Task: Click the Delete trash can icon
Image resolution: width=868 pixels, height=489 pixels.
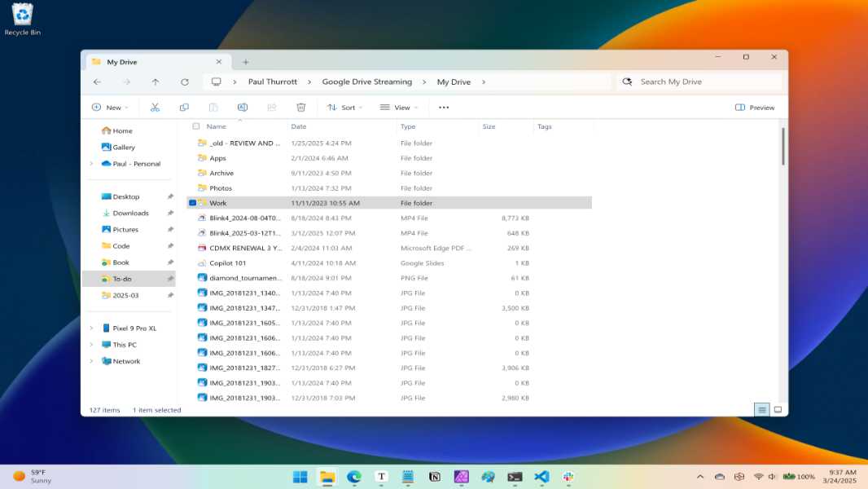Action: (x=300, y=108)
